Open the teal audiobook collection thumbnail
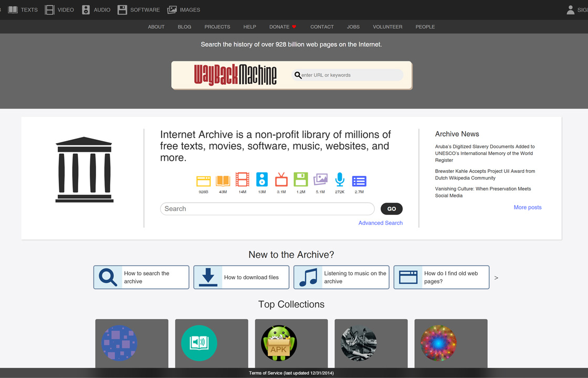This screenshot has height=378, width=588. [199, 343]
